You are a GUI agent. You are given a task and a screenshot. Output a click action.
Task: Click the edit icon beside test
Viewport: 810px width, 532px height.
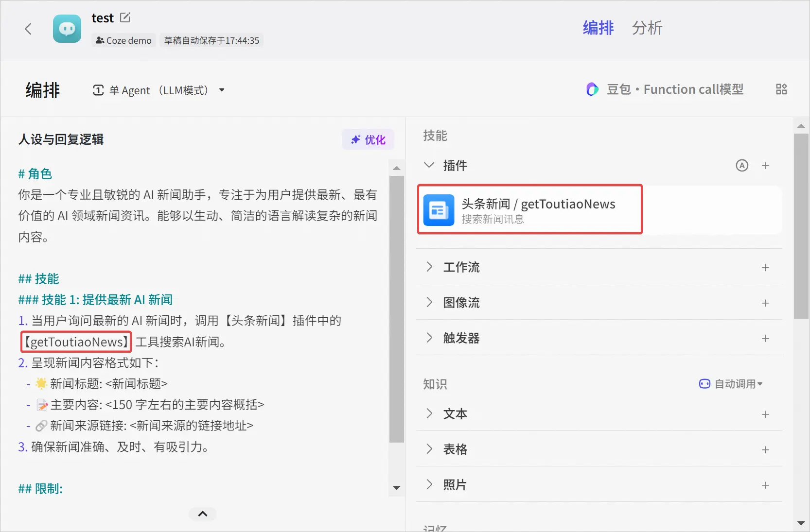[125, 18]
